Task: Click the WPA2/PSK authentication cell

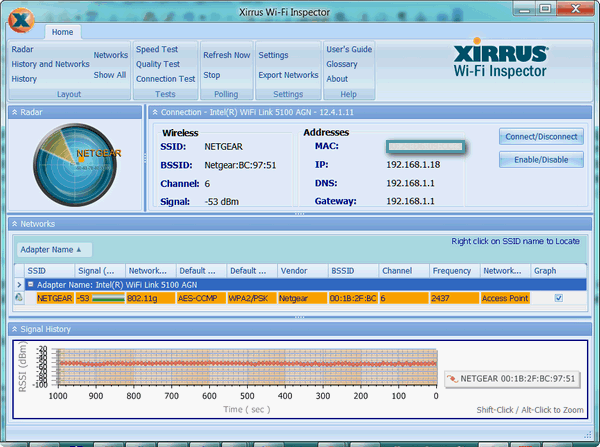Action: coord(252,298)
